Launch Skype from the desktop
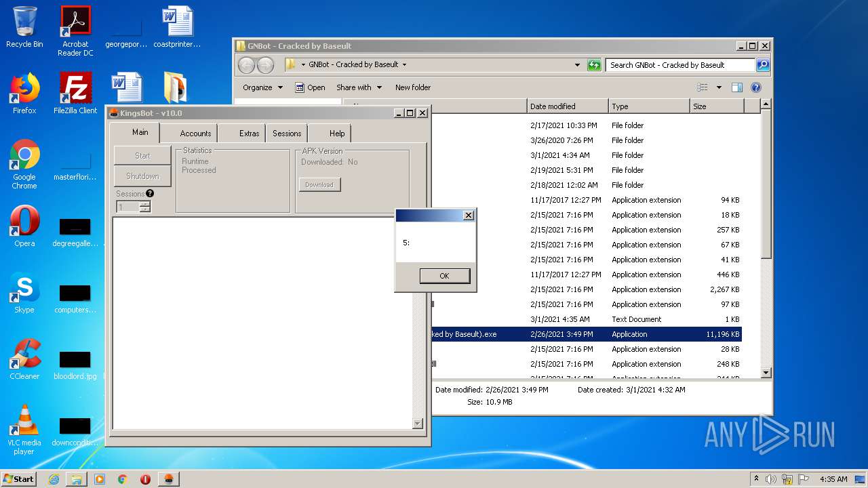The image size is (868, 488). coord(24,293)
